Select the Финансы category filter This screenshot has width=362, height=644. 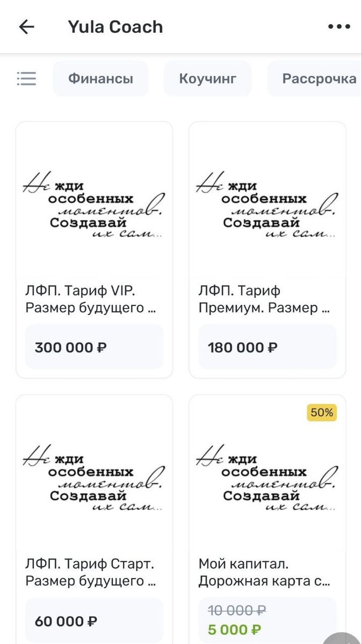click(x=100, y=78)
